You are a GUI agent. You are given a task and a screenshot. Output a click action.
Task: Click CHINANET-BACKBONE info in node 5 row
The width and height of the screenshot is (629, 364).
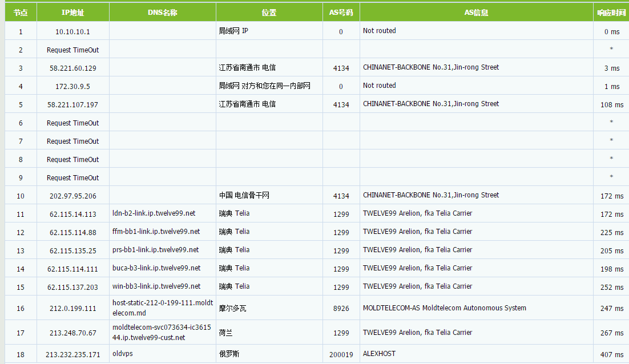[x=431, y=104]
